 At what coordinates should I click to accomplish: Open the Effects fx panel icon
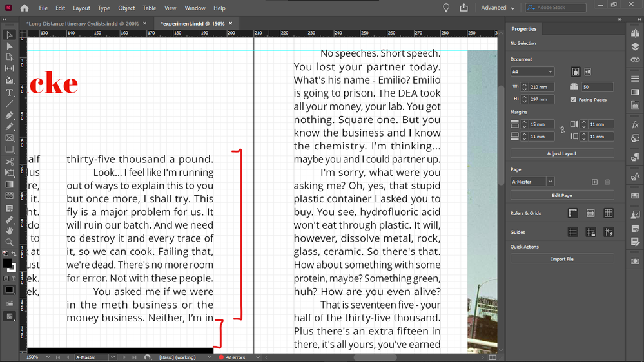pyautogui.click(x=635, y=124)
